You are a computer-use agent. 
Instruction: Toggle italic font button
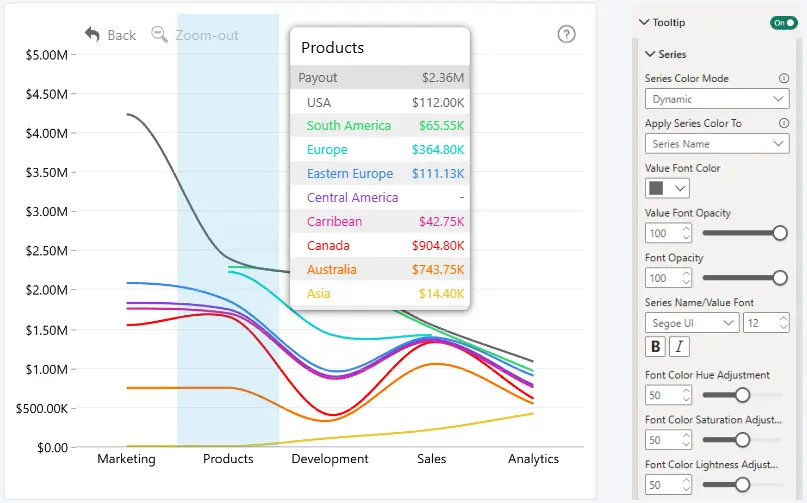[679, 346]
